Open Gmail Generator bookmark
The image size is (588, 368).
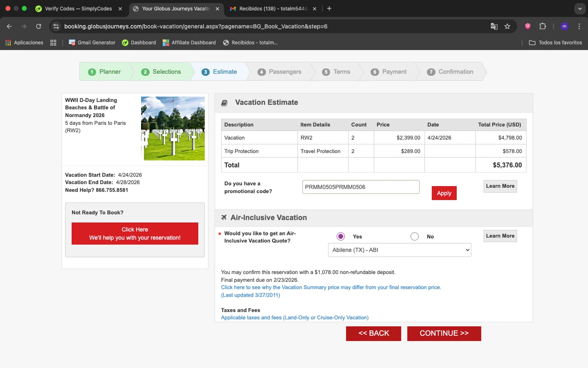[x=92, y=42]
